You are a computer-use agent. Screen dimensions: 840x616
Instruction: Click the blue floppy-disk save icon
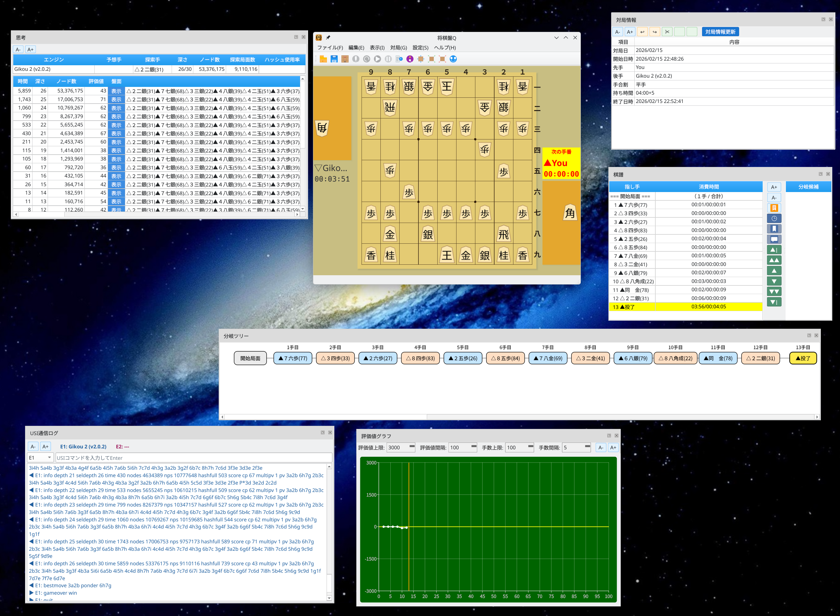click(334, 59)
